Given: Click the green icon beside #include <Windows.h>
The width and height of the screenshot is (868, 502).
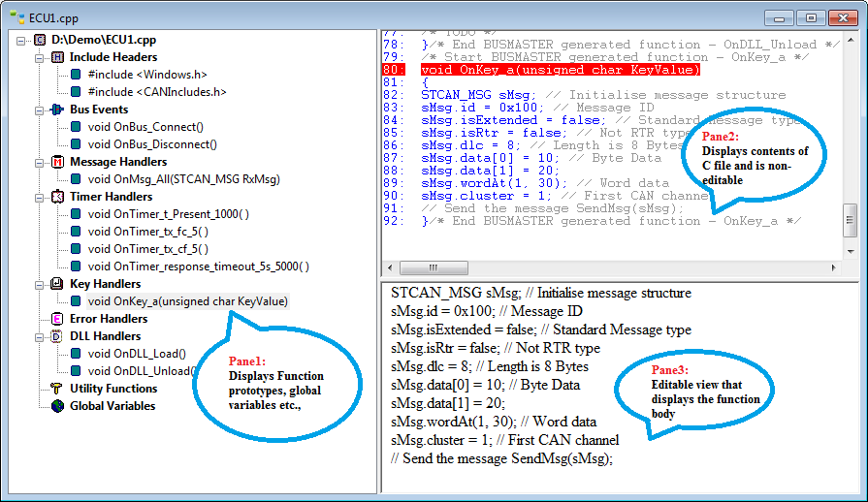Looking at the screenshot, I should coord(76,75).
